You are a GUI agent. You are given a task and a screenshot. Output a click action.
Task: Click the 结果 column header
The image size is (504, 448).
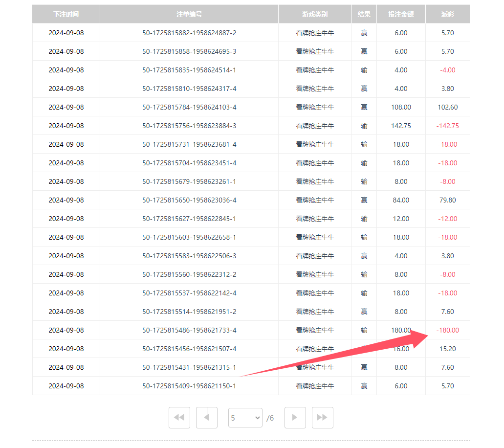tap(364, 14)
